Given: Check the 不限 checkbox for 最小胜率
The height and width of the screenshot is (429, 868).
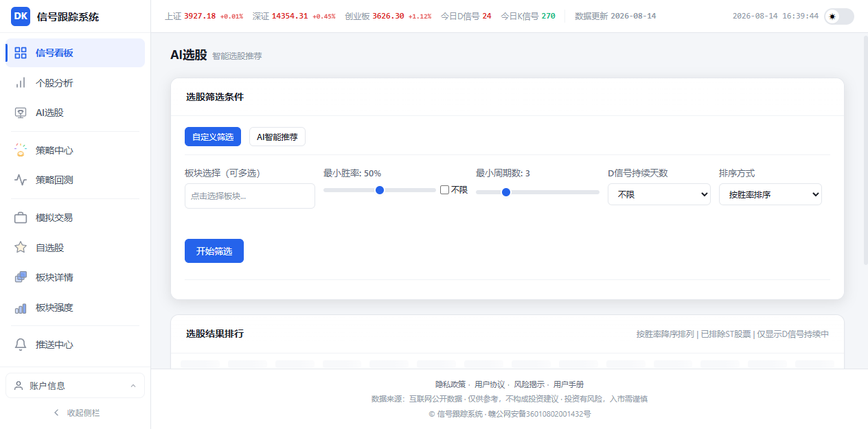Looking at the screenshot, I should (x=444, y=189).
